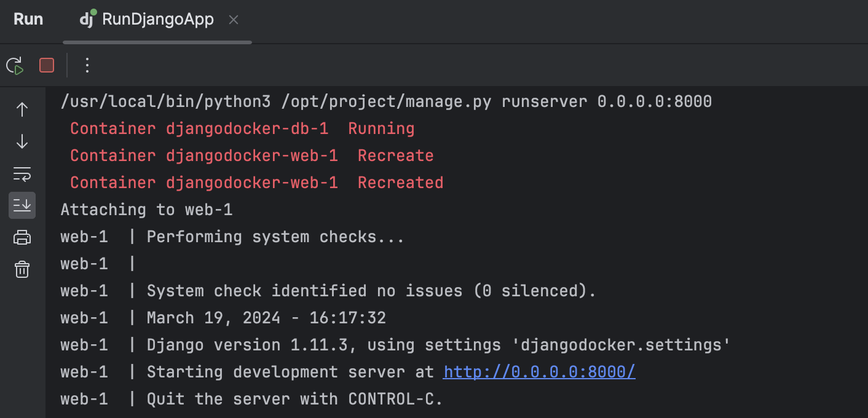Clear all console output with the trash icon

[x=22, y=269]
